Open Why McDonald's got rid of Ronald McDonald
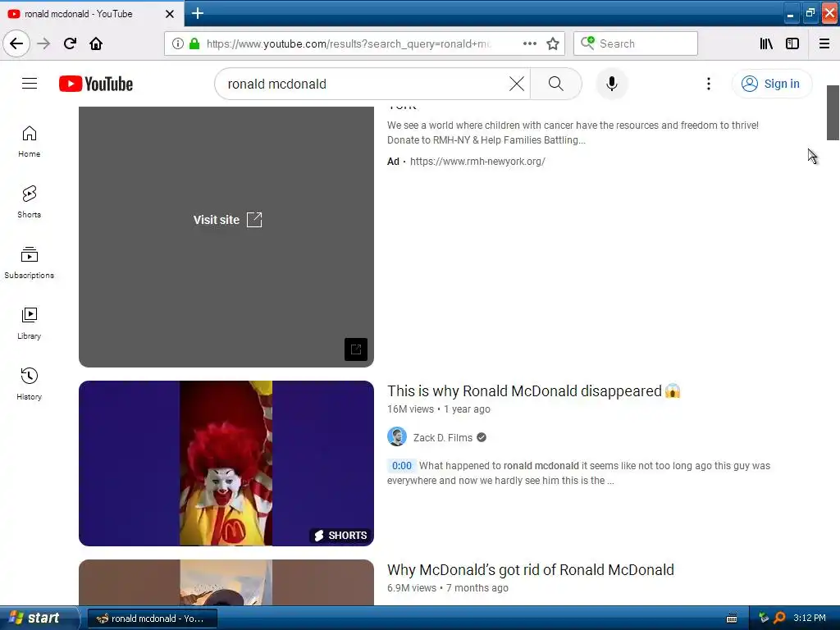Screen dimensions: 840x630 (531, 569)
